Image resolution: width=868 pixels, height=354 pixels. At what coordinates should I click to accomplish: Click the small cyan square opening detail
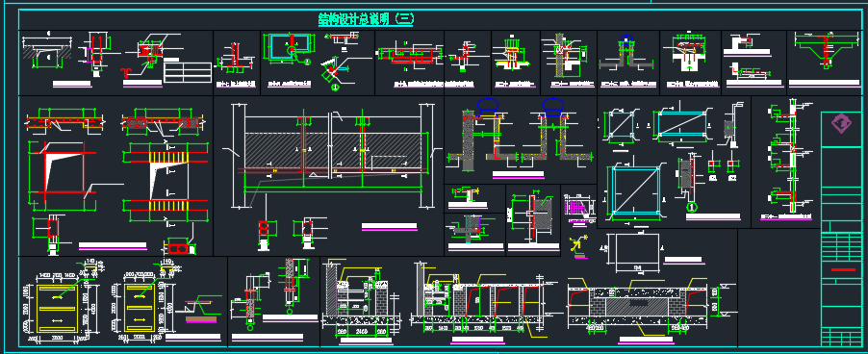(621, 123)
